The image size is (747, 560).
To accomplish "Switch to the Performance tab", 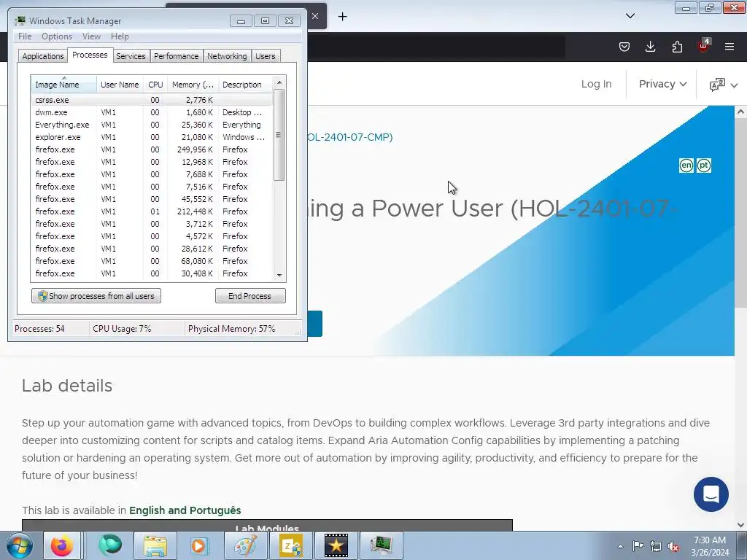I will click(177, 55).
